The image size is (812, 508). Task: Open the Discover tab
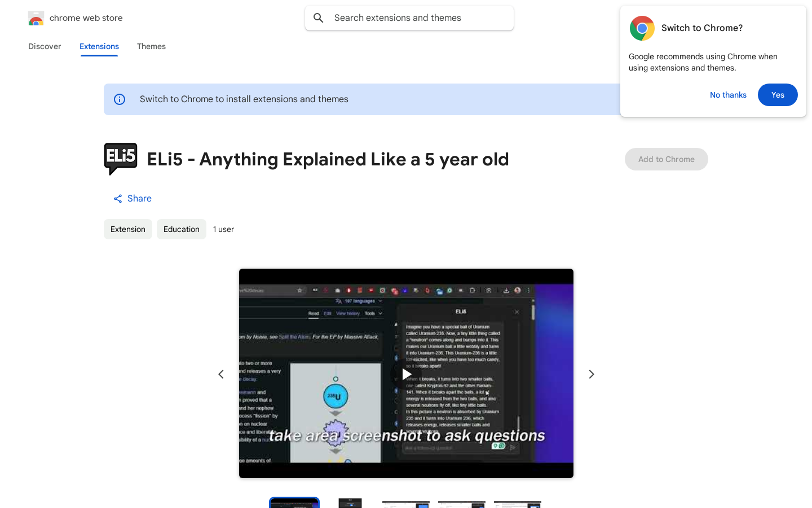(x=45, y=46)
